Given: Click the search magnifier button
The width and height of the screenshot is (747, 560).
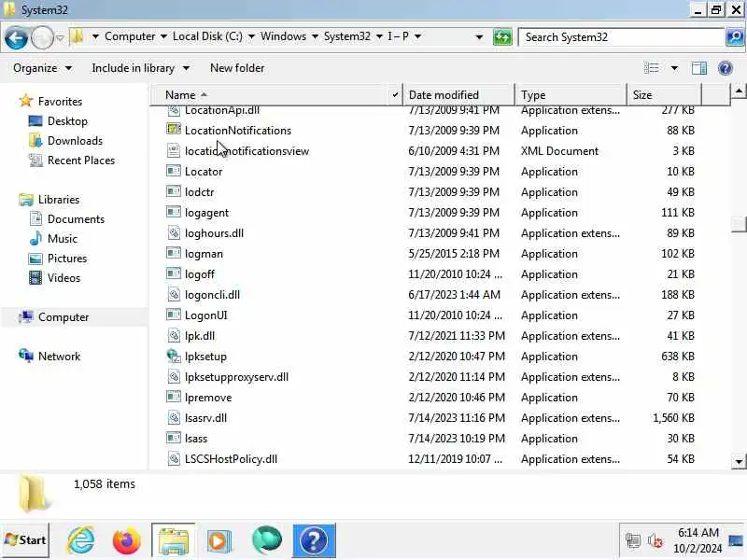Looking at the screenshot, I should tap(734, 37).
